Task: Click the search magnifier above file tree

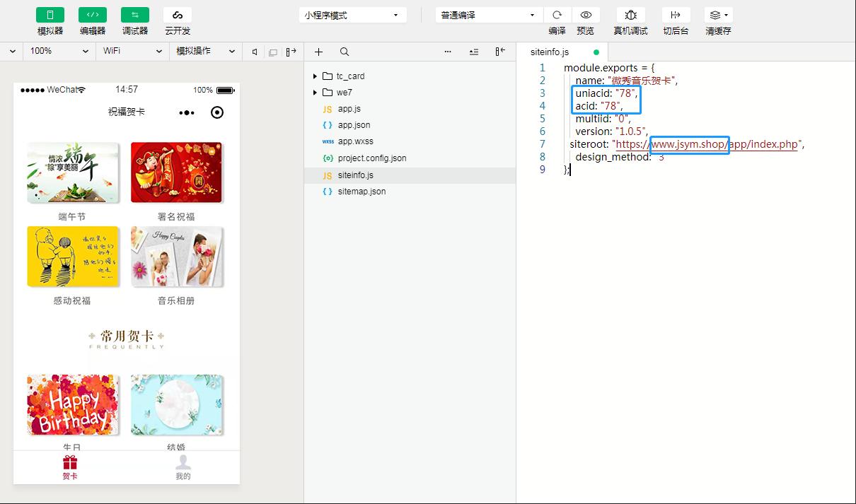Action: tap(344, 52)
